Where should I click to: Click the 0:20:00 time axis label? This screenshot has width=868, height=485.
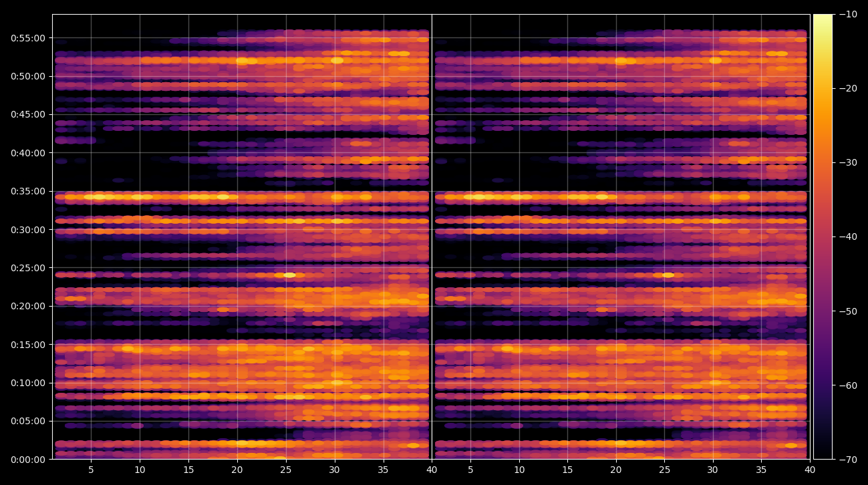point(27,306)
